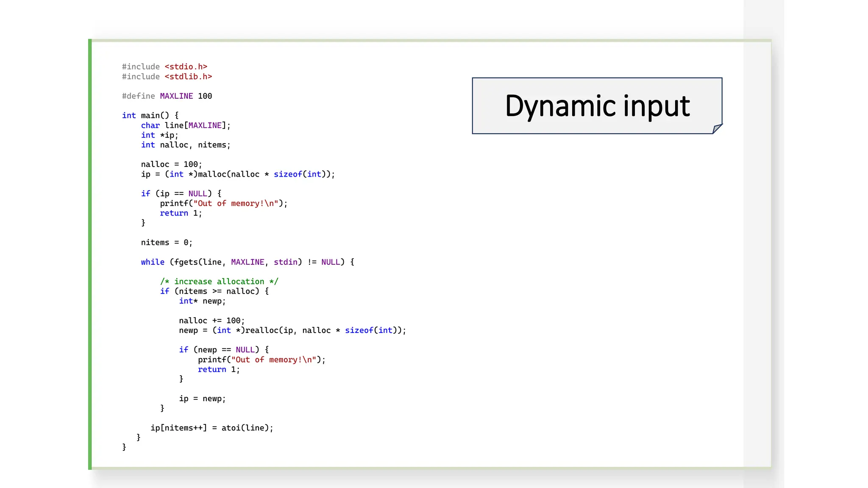The image size is (868, 488).
Task: Click the 'int main() {' line
Action: pyautogui.click(x=150, y=116)
